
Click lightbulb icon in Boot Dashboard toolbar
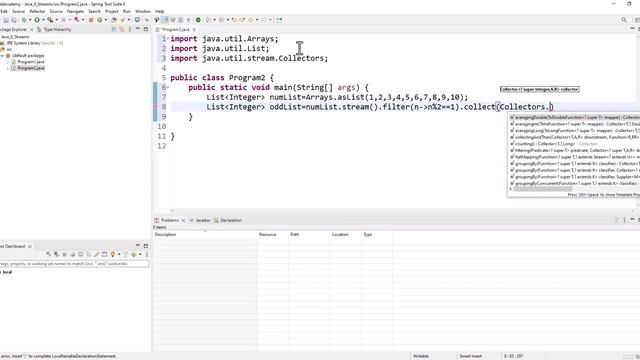(x=113, y=254)
